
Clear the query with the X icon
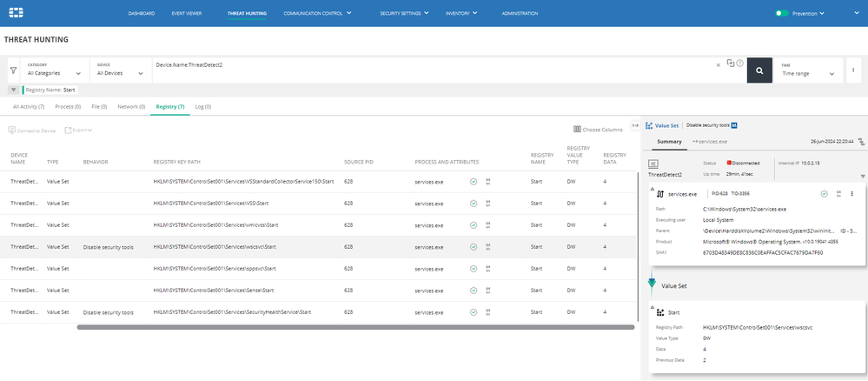(x=718, y=64)
